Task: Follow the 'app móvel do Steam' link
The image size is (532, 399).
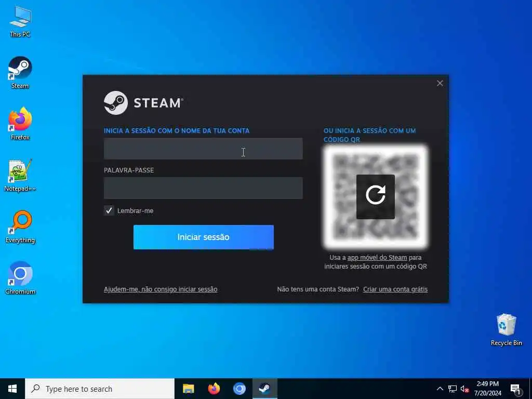Action: pos(377,258)
